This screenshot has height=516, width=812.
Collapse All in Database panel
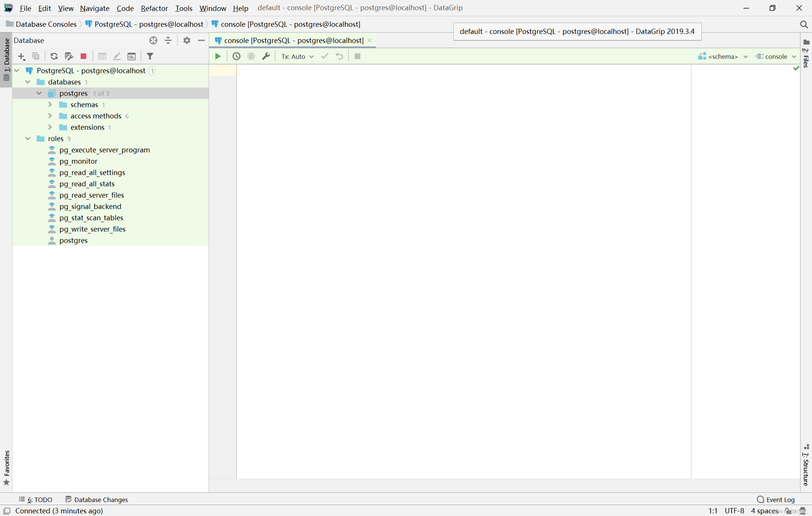point(168,40)
